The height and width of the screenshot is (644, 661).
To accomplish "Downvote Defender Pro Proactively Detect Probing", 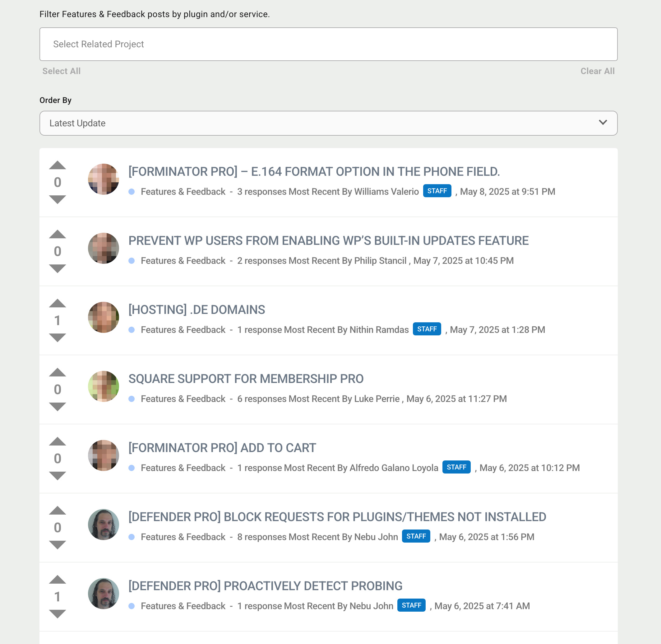I will (x=58, y=614).
